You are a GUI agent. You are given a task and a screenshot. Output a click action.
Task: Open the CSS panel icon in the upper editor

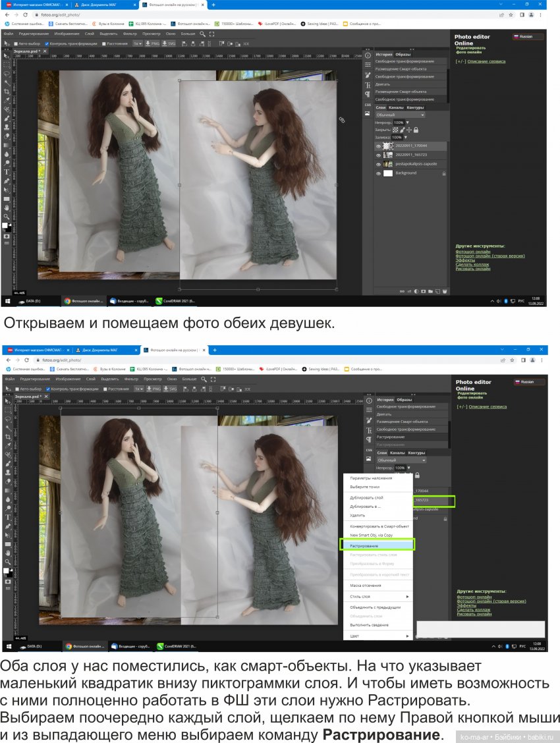point(368,105)
